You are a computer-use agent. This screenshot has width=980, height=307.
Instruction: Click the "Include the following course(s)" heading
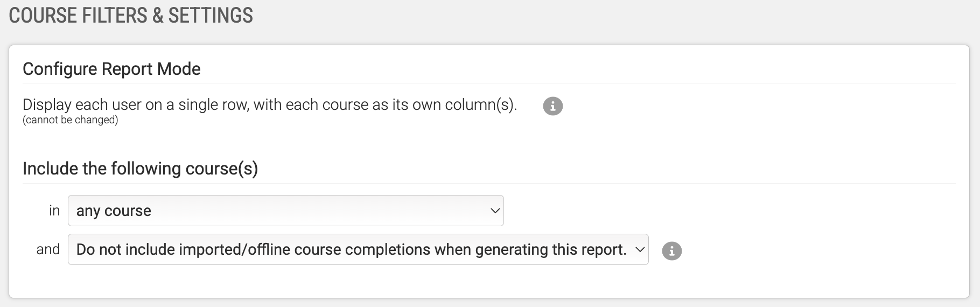140,169
